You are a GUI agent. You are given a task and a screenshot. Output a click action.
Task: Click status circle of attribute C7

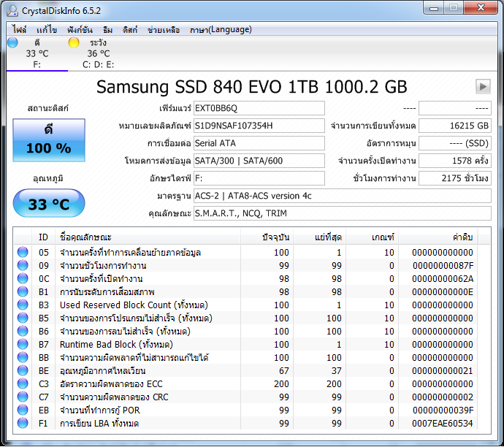(23, 397)
